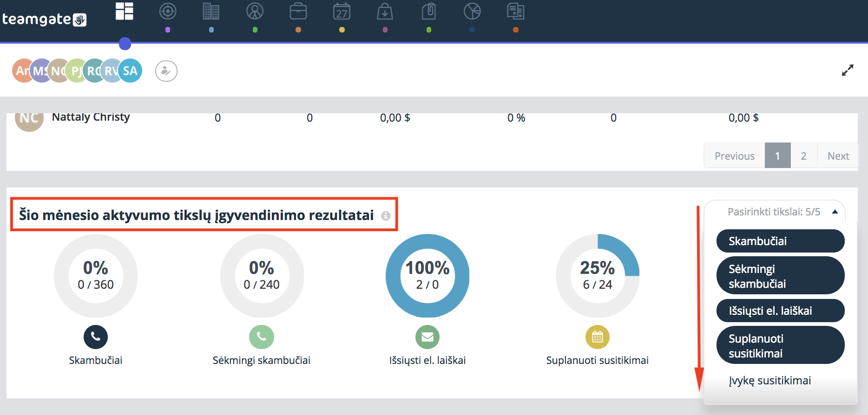Toggle the Išsiųsti el. laiškai goal option

click(x=781, y=311)
